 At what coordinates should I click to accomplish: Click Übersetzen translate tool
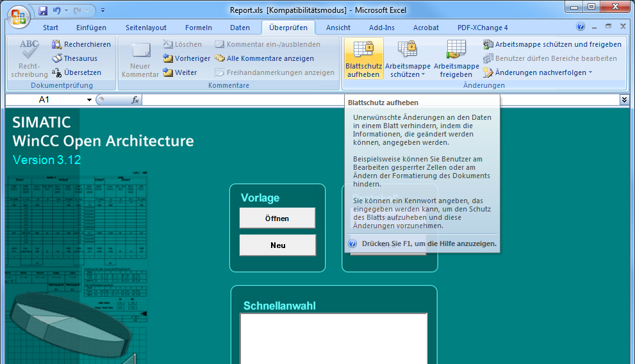[x=76, y=72]
